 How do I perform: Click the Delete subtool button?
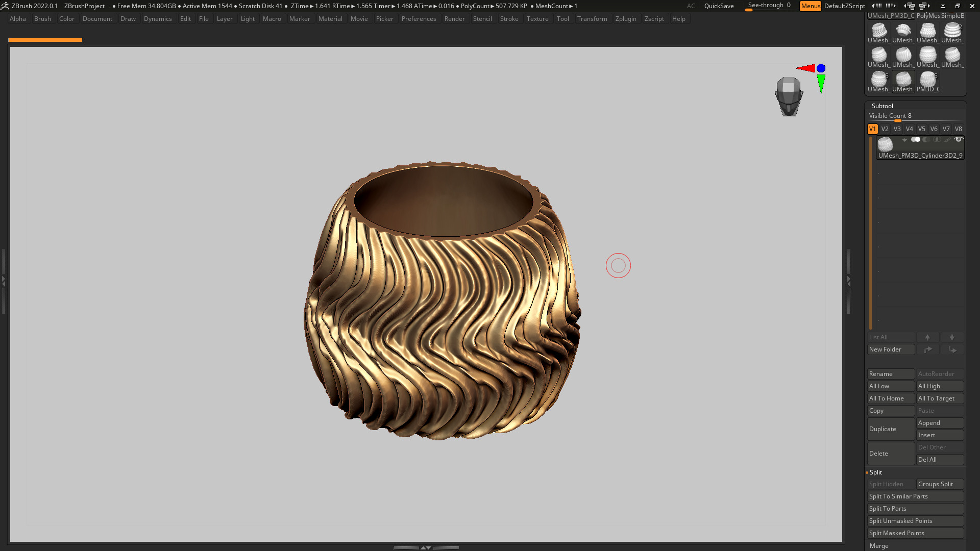891,454
